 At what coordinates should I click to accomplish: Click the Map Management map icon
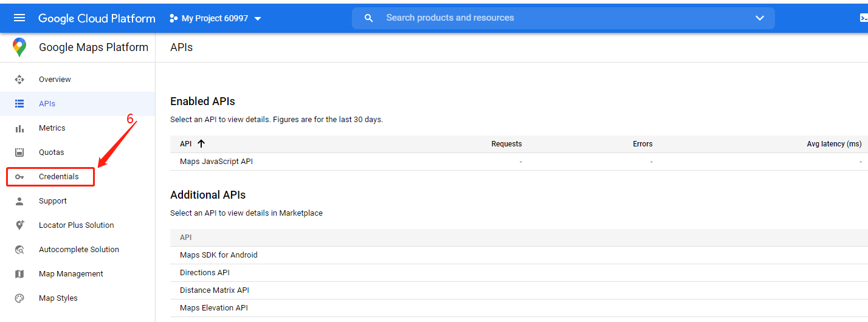click(19, 274)
